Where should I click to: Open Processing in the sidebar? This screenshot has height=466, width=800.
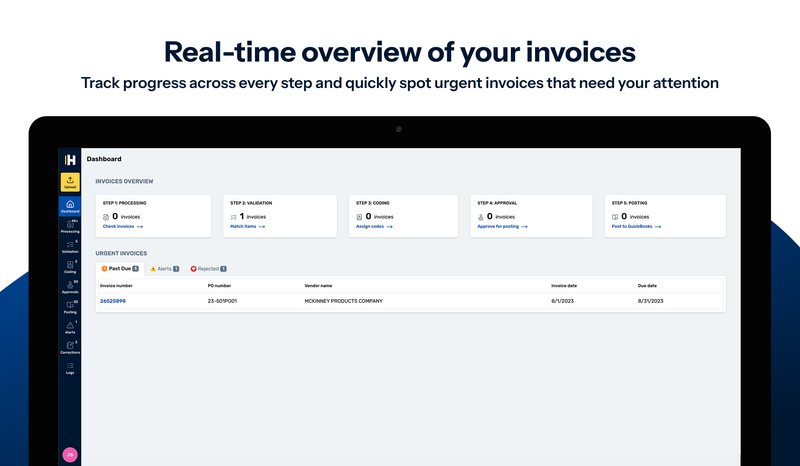(70, 226)
